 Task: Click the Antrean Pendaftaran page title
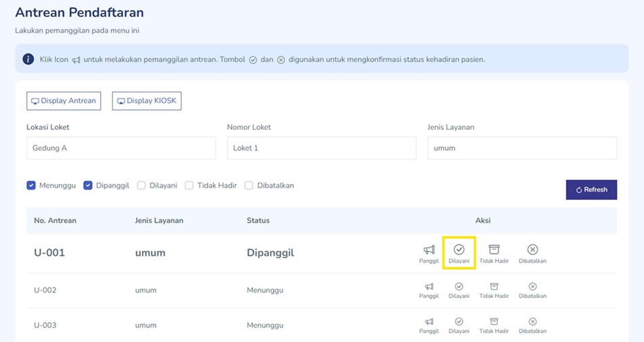click(x=79, y=12)
